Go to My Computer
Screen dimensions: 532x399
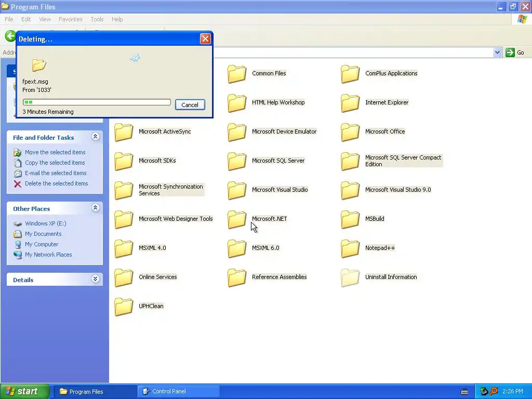click(42, 244)
